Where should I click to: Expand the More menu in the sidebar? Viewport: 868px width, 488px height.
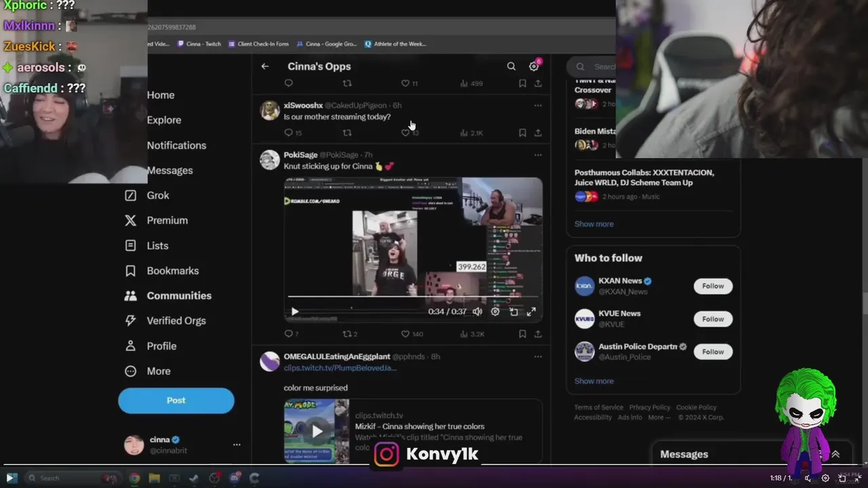(x=148, y=371)
